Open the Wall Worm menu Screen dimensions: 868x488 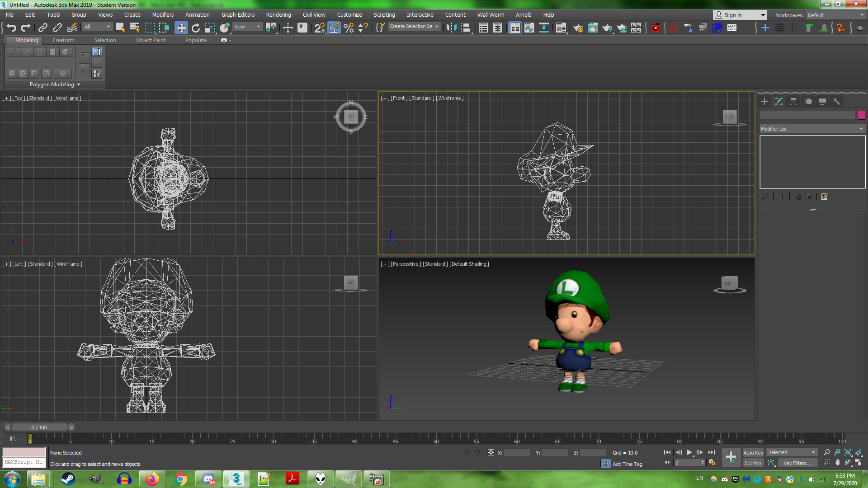pyautogui.click(x=491, y=15)
